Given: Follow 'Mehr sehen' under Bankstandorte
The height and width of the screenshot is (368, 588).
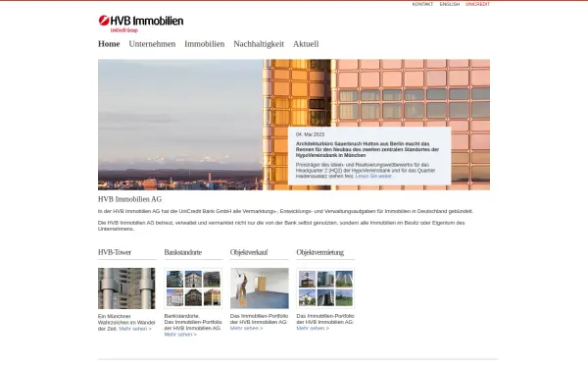Looking at the screenshot, I should tap(180, 335).
